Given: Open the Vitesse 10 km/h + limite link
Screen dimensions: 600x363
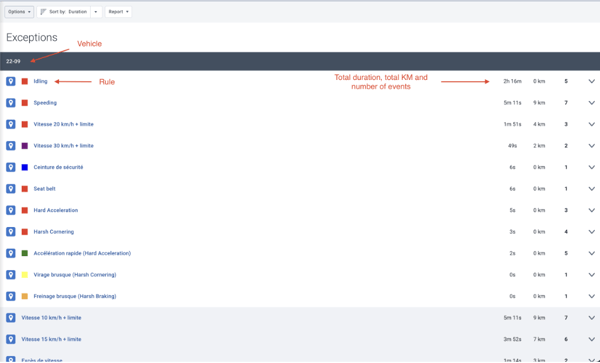Looking at the screenshot, I should [51, 317].
